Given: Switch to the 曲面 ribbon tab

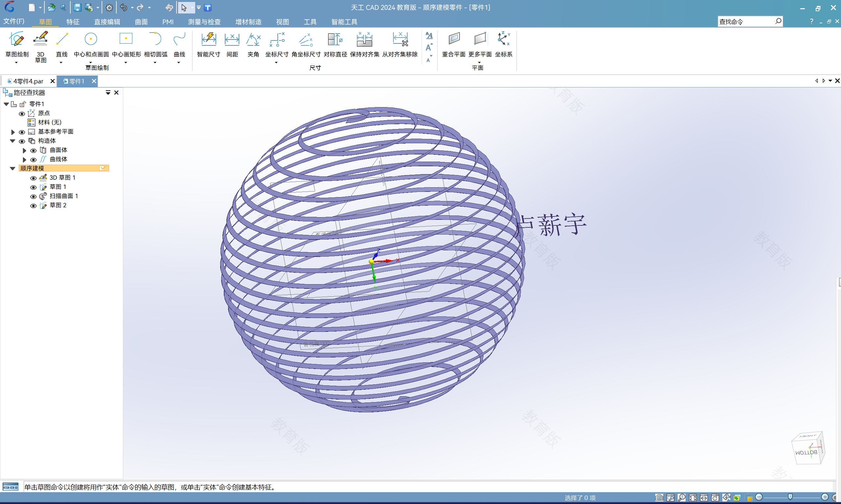Looking at the screenshot, I should coord(141,22).
